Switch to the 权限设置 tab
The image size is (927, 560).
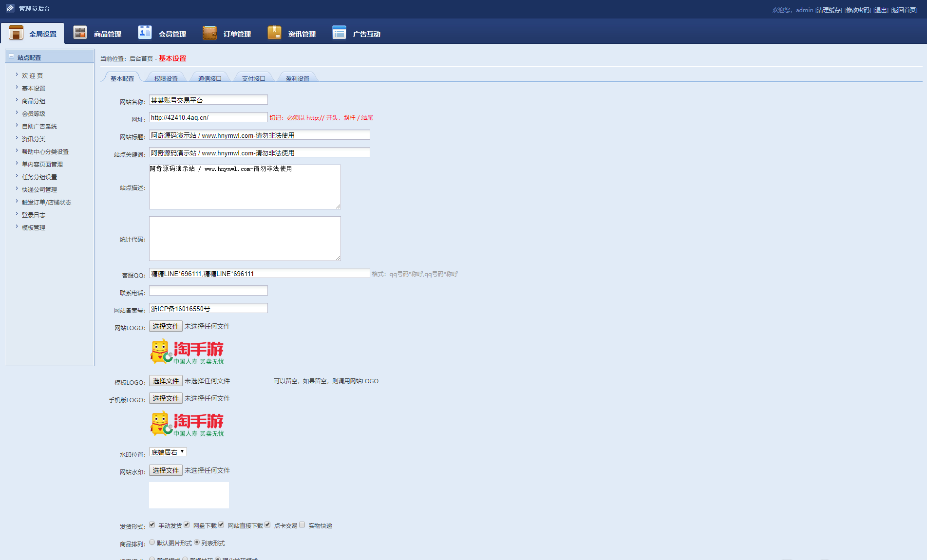point(166,78)
